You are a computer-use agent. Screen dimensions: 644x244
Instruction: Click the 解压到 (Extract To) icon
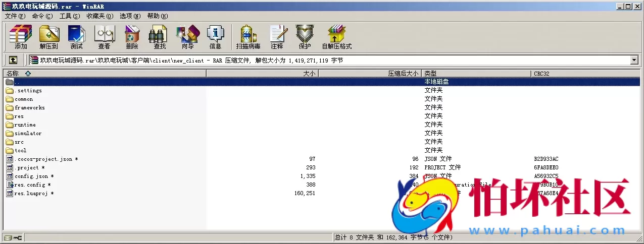click(48, 37)
